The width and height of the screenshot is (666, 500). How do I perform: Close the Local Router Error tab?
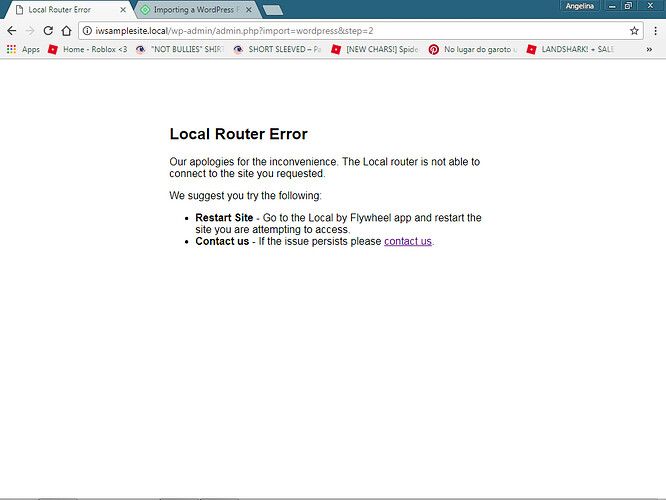123,10
